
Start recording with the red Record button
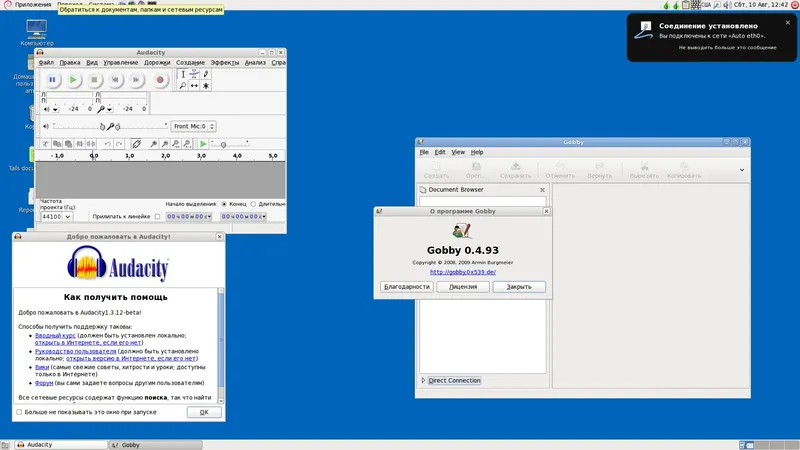pos(160,80)
